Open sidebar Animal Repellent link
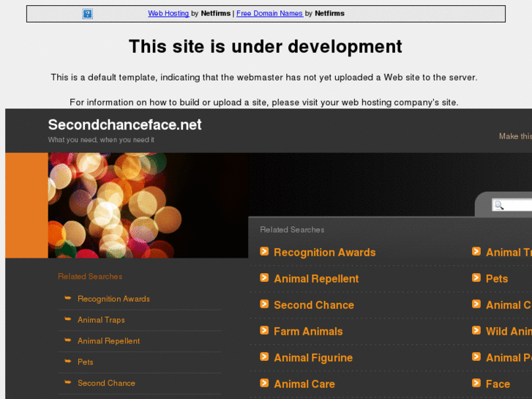This screenshot has width=532, height=399. coord(108,341)
